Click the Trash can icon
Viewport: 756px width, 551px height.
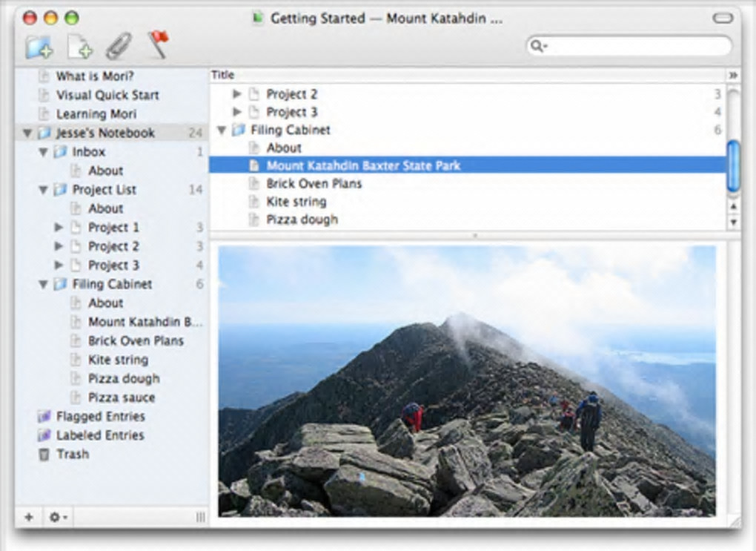pos(44,454)
